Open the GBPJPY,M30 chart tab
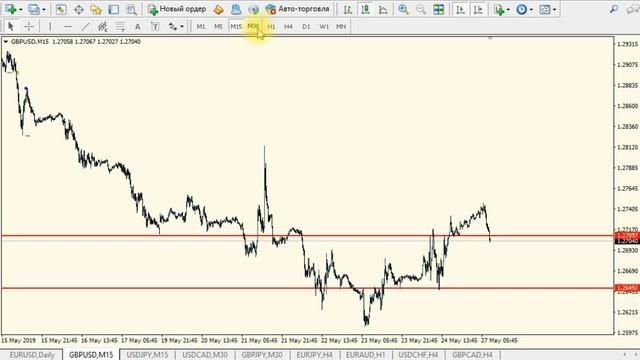Screen dimensions: 640x360 [262, 355]
